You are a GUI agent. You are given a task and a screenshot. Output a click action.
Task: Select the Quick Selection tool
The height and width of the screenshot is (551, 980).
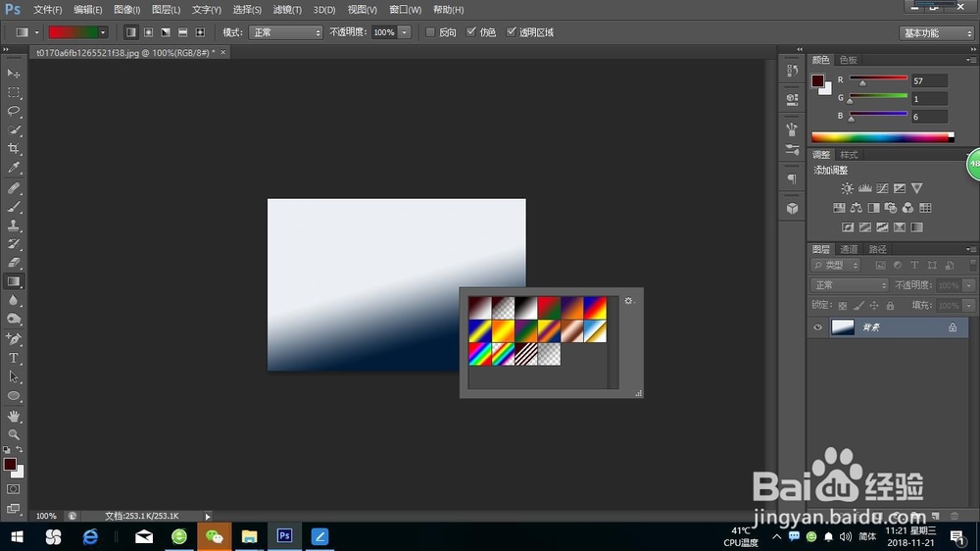pyautogui.click(x=13, y=129)
